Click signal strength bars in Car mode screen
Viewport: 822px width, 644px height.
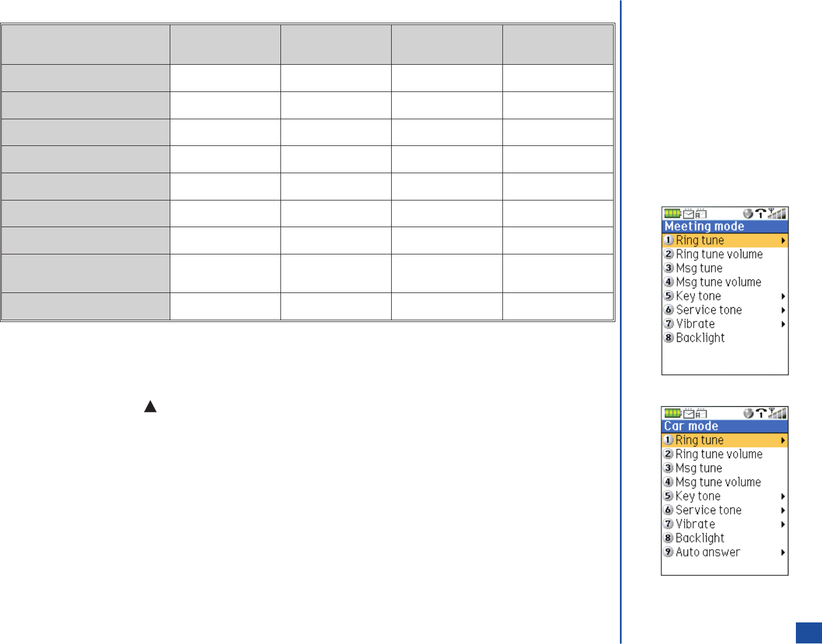(777, 413)
